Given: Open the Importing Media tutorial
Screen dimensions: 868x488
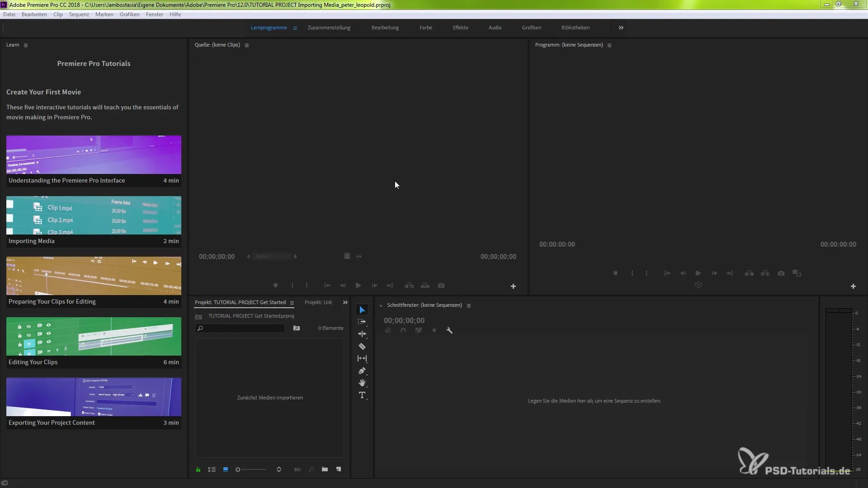Looking at the screenshot, I should point(94,221).
